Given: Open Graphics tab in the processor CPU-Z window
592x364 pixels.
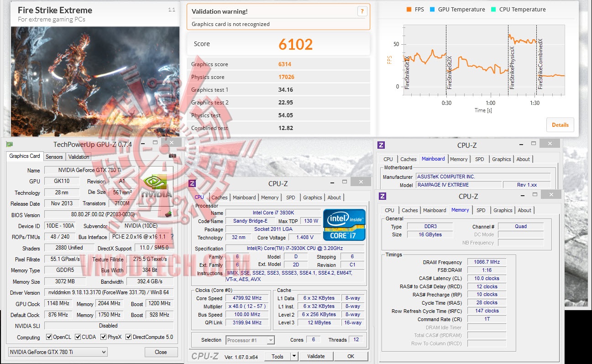Looking at the screenshot, I should 313,198.
